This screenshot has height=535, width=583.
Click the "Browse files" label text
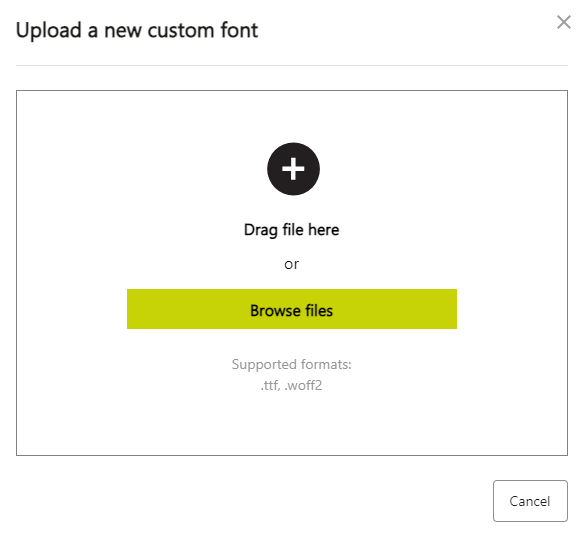pos(292,310)
